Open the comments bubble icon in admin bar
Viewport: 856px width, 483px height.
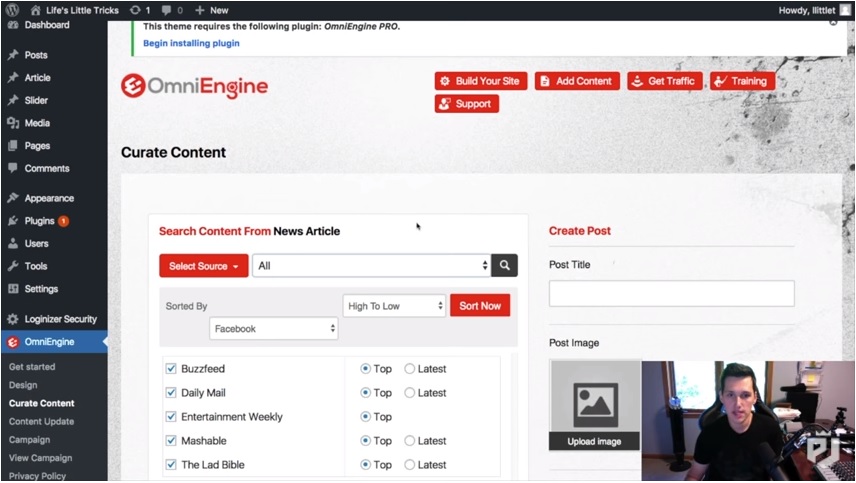167,10
